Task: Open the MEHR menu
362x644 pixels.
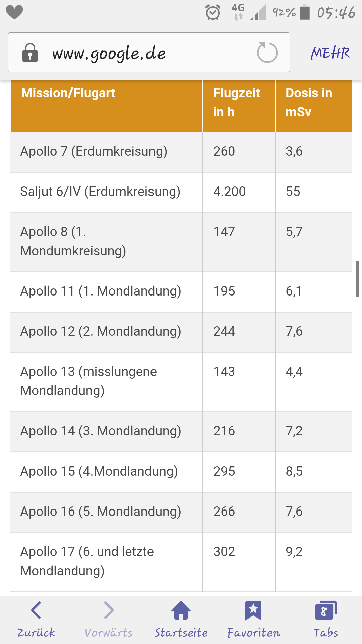Action: tap(330, 53)
